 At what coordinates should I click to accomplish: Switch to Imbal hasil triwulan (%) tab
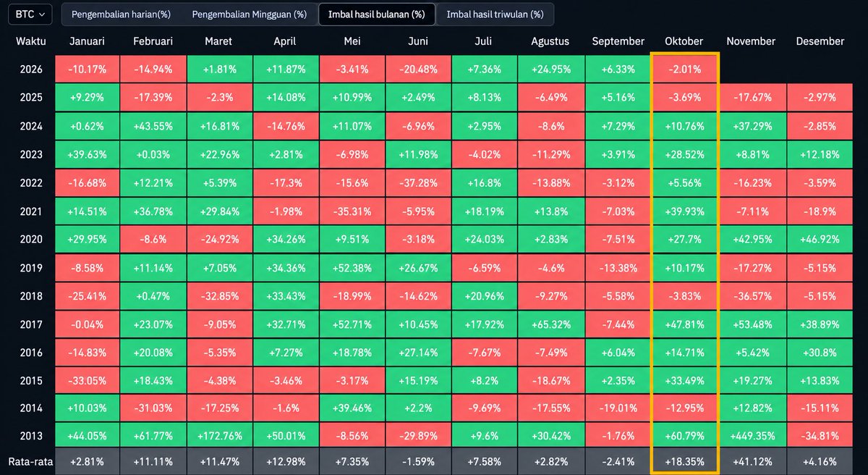tap(495, 14)
